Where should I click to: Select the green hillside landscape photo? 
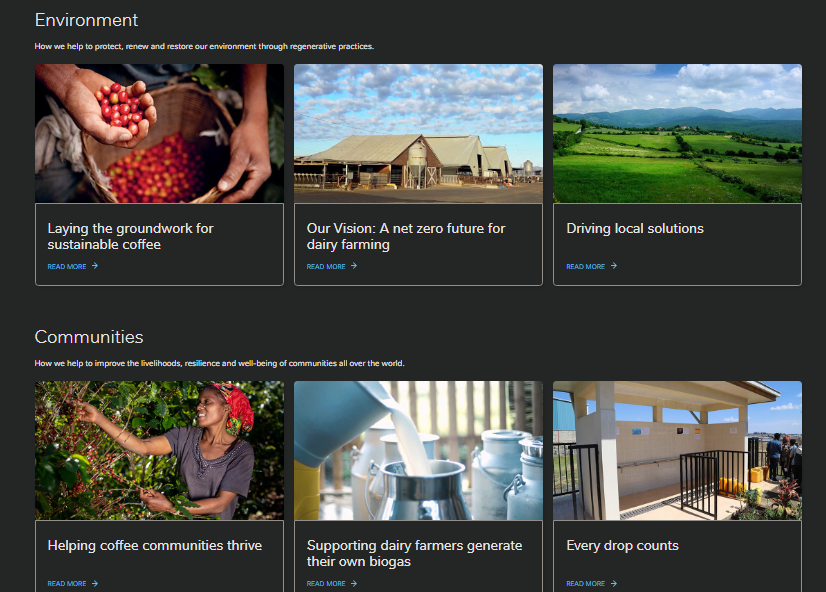pos(677,134)
